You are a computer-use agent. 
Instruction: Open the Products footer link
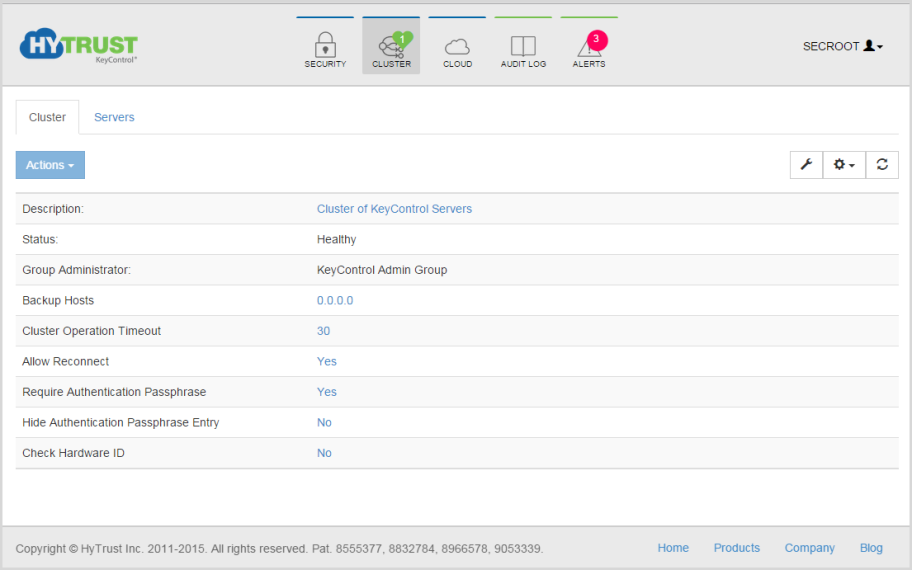click(x=737, y=548)
